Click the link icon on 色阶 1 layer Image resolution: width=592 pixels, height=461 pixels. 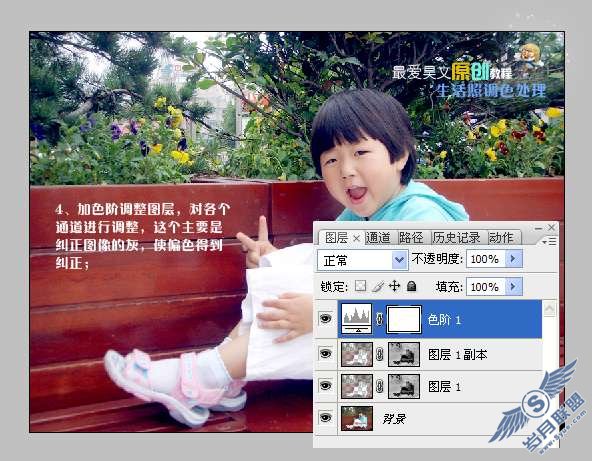(x=379, y=319)
